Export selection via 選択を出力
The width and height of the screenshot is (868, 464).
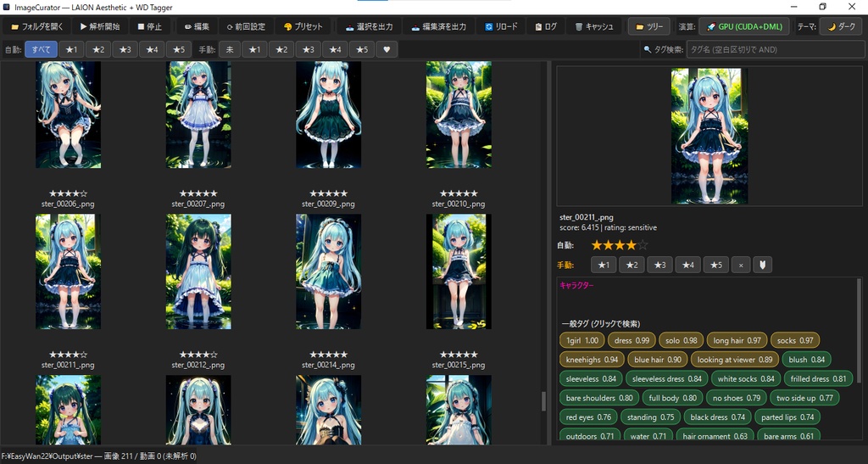(369, 26)
